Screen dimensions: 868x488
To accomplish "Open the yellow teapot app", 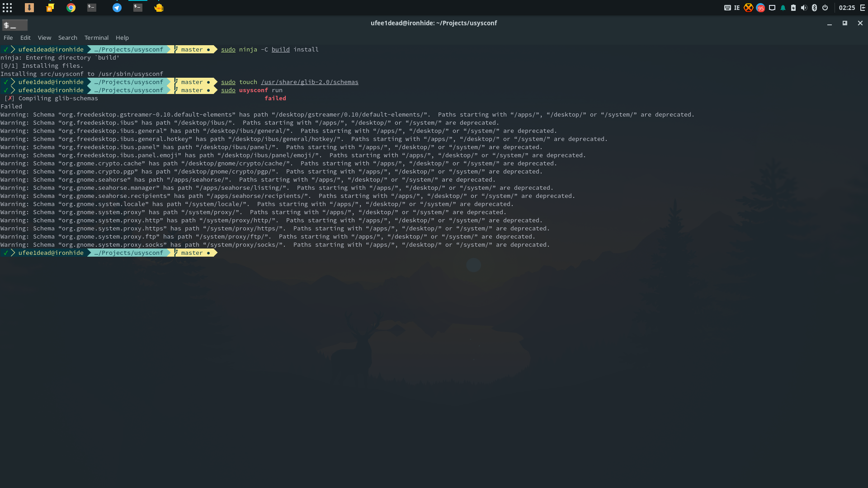I will tap(159, 8).
